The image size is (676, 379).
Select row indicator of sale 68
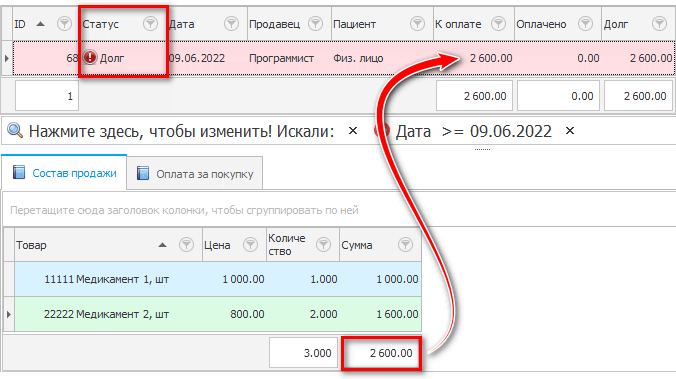tap(6, 58)
